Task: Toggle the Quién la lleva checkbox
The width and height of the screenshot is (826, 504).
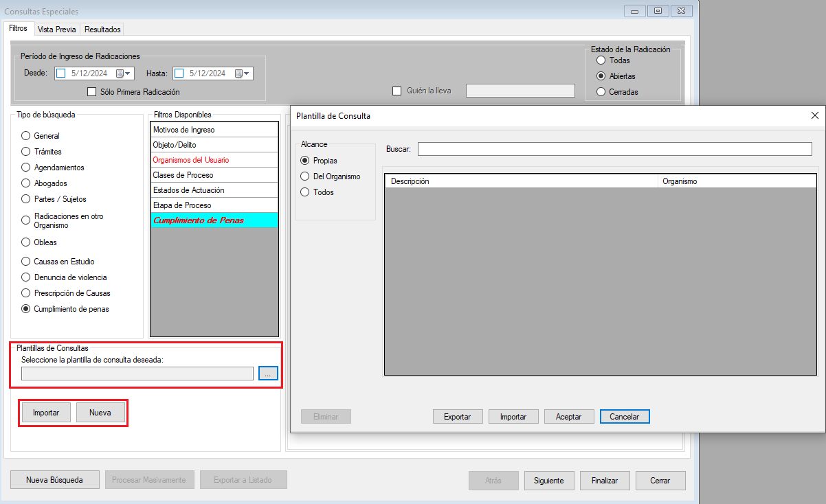Action: [397, 91]
